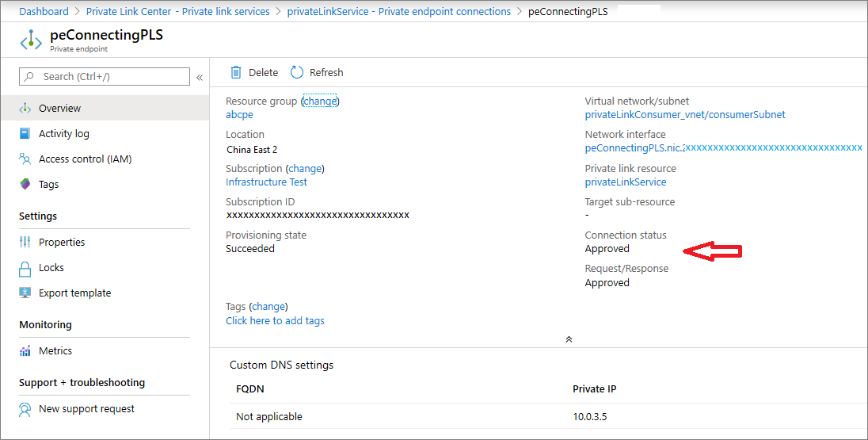Image resolution: width=868 pixels, height=440 pixels.
Task: Click the Refresh circular arrow icon
Action: [x=297, y=72]
